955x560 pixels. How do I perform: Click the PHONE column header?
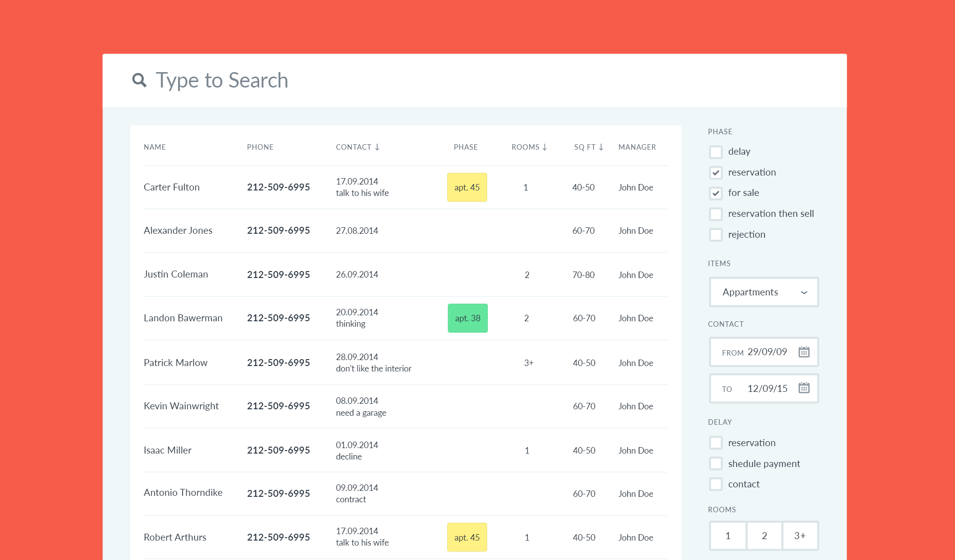click(x=260, y=147)
